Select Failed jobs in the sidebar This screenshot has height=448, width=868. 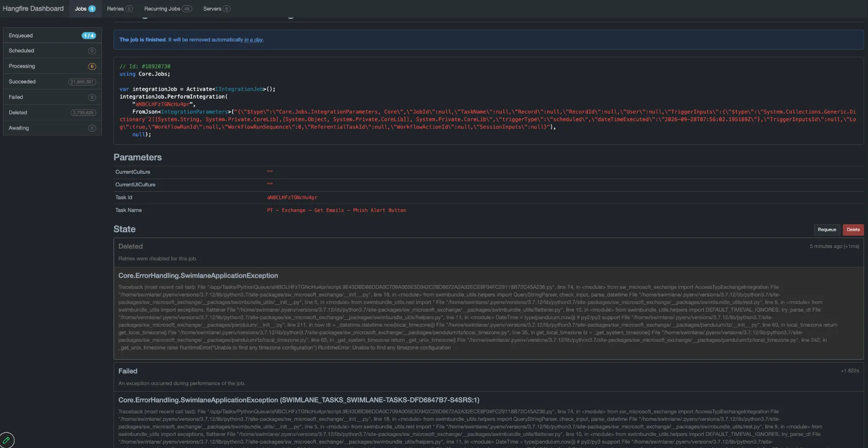(52, 97)
